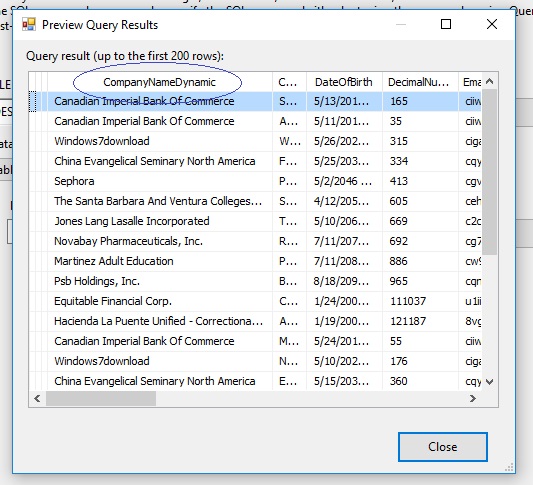Click the decimal value 692

tap(420, 241)
